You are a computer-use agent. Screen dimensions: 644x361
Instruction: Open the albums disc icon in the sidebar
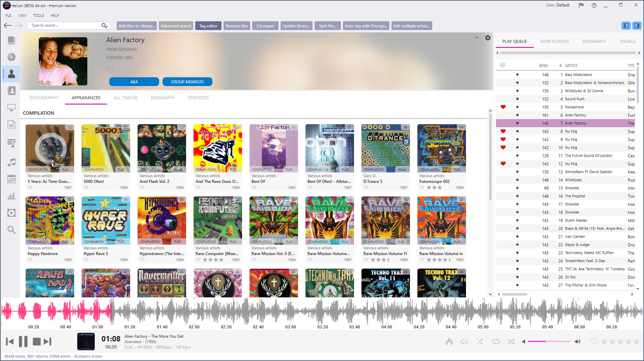tap(11, 57)
